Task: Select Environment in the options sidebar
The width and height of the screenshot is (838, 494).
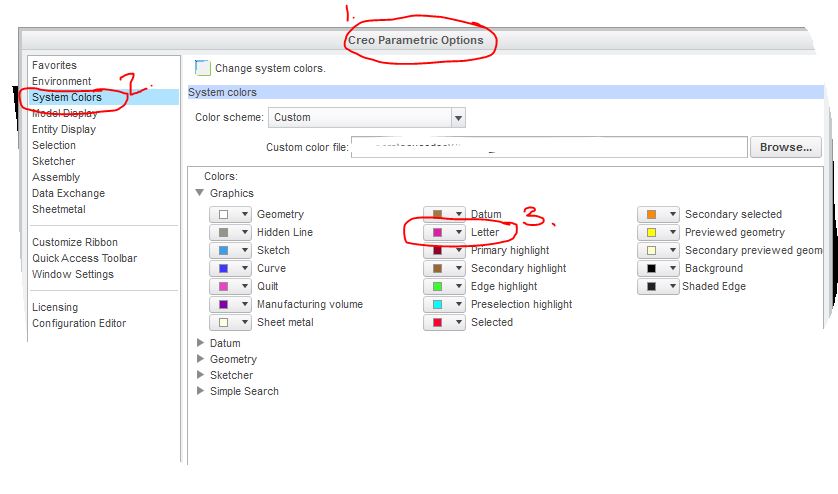Action: pyautogui.click(x=61, y=81)
